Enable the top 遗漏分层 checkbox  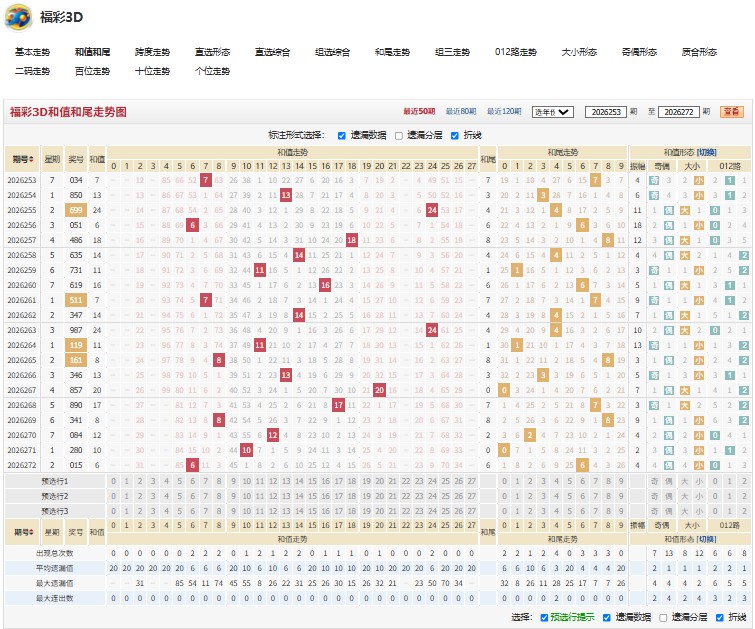399,136
